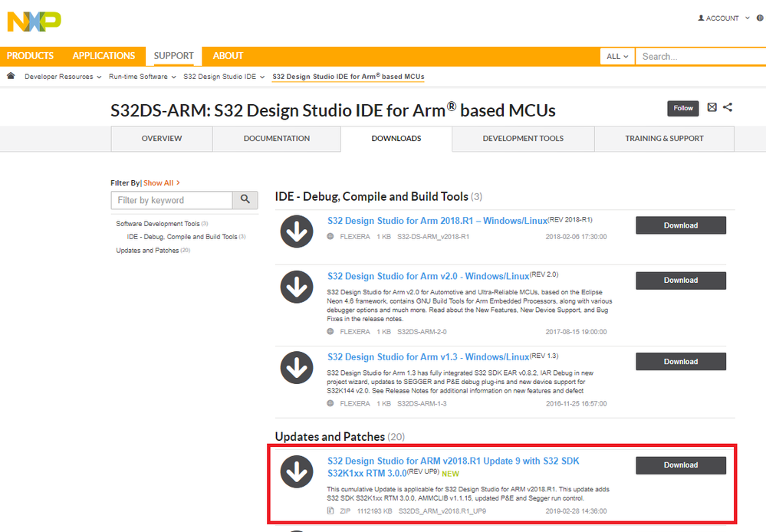The height and width of the screenshot is (532, 766).
Task: Open the ABOUT menu
Action: pyautogui.click(x=228, y=56)
